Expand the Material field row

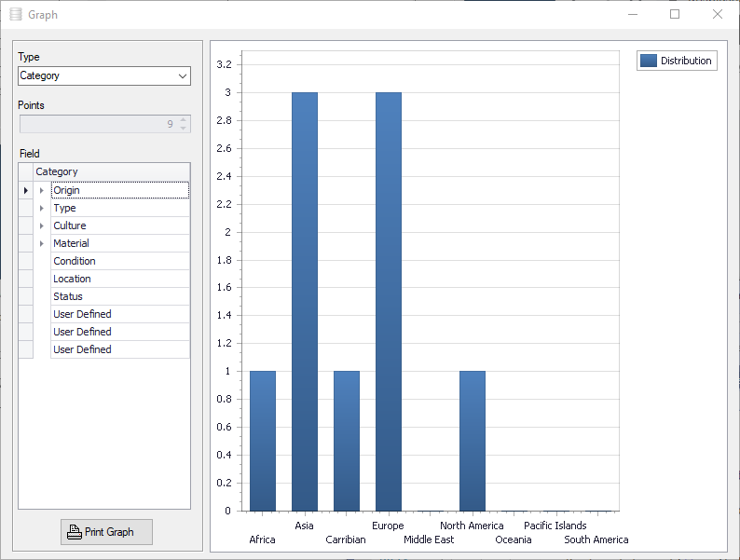tap(42, 243)
